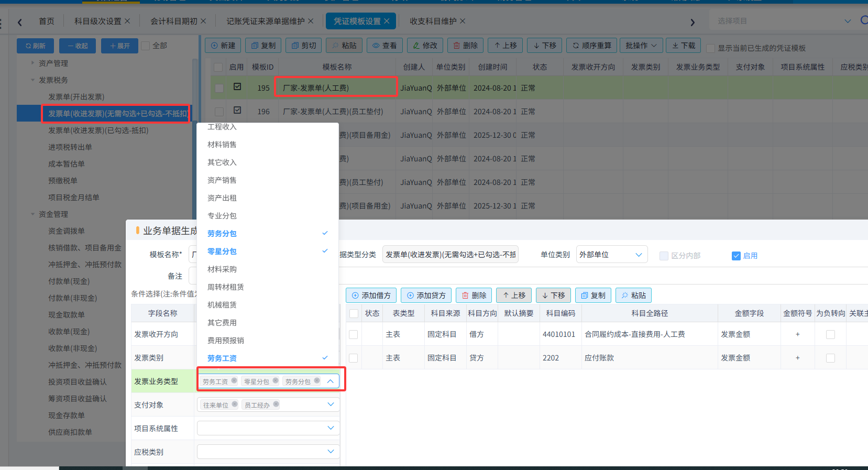Toggle 为负转向 checkbox in 应付账款 row
Image resolution: width=868 pixels, height=470 pixels.
[x=830, y=358]
